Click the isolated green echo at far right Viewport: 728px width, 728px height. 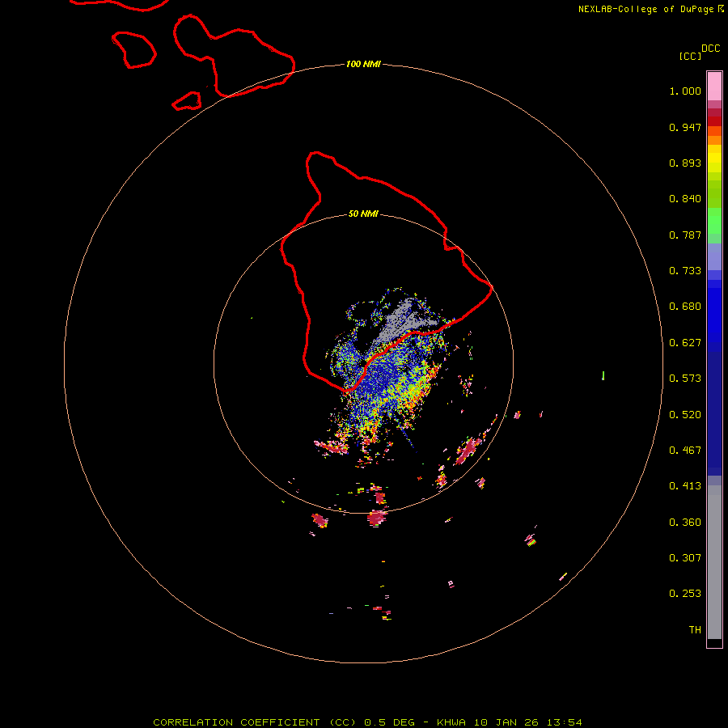point(603,375)
